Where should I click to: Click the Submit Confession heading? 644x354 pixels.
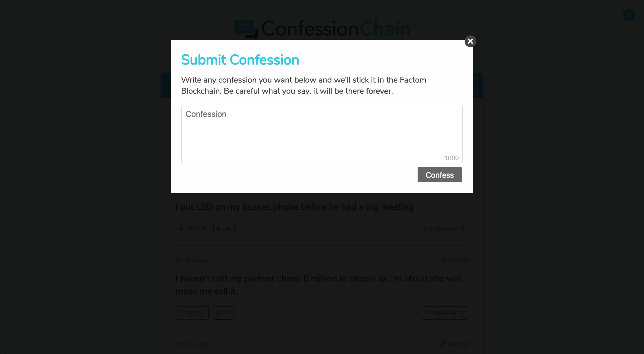point(240,60)
